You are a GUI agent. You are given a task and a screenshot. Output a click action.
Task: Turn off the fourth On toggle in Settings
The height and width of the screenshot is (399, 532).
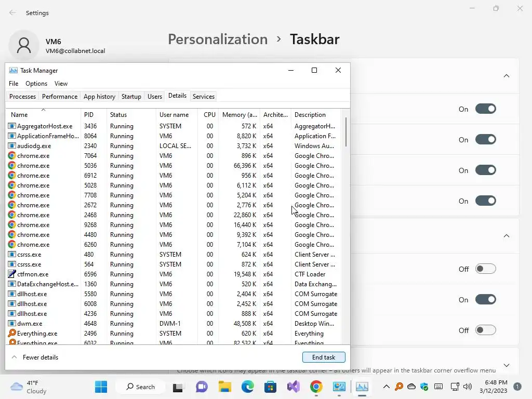pos(486,201)
